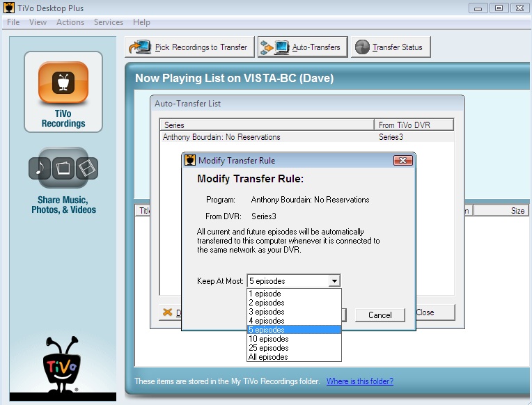This screenshot has width=532, height=405.
Task: Click the TiVo Desktop Plus title bar icon
Action: (x=9, y=8)
